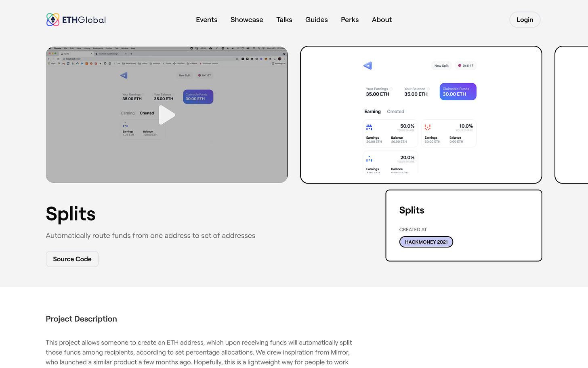The image size is (588, 368).
Task: Click the CREATED AT label
Action: coord(413,229)
